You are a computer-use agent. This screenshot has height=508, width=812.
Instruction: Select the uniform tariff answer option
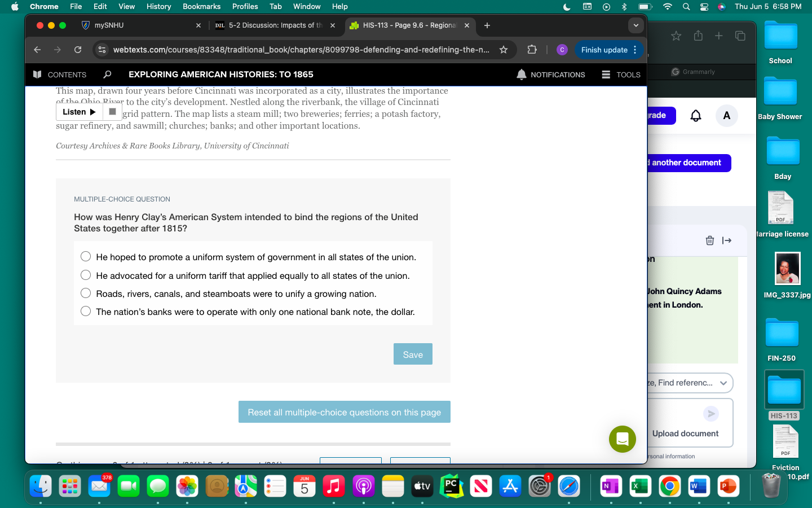(86, 275)
